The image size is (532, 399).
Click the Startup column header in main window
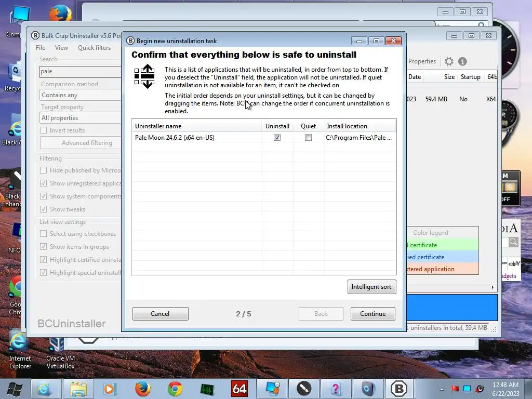tap(470, 77)
